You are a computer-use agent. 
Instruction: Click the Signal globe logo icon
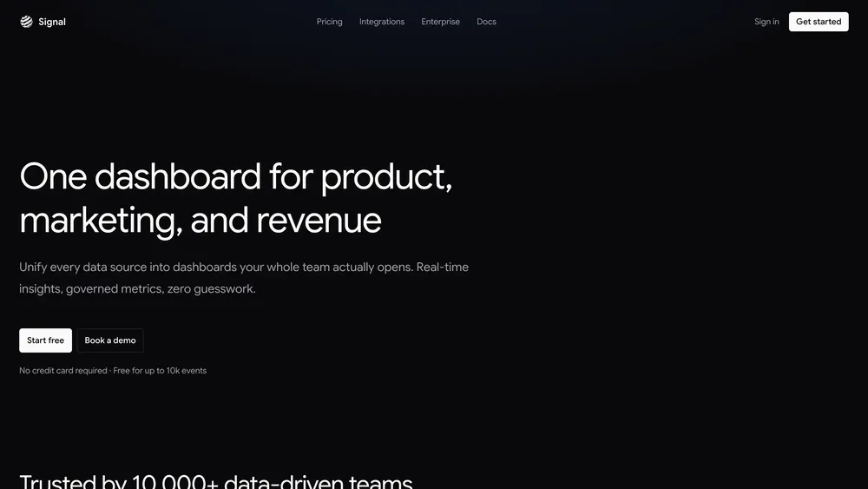pyautogui.click(x=26, y=22)
